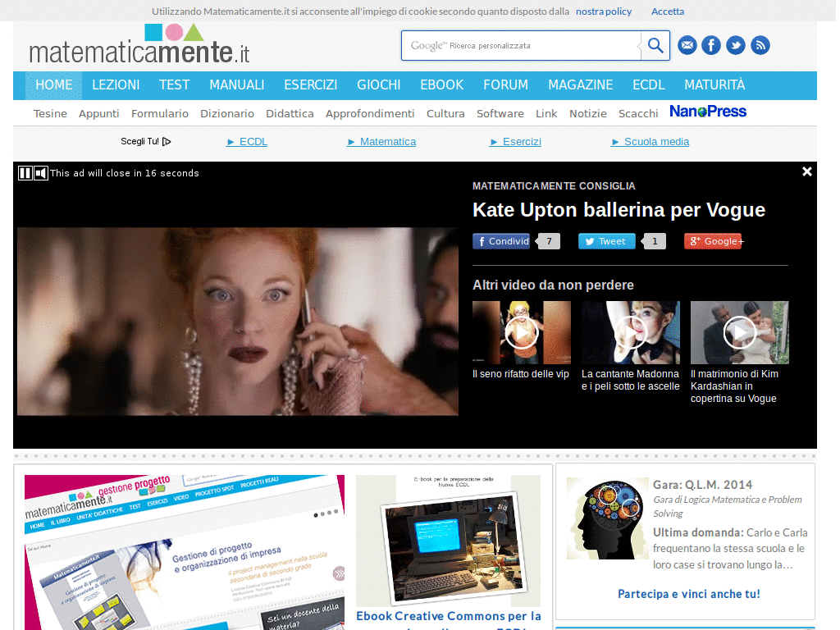
Task: Open the Appunti link
Action: pos(99,113)
